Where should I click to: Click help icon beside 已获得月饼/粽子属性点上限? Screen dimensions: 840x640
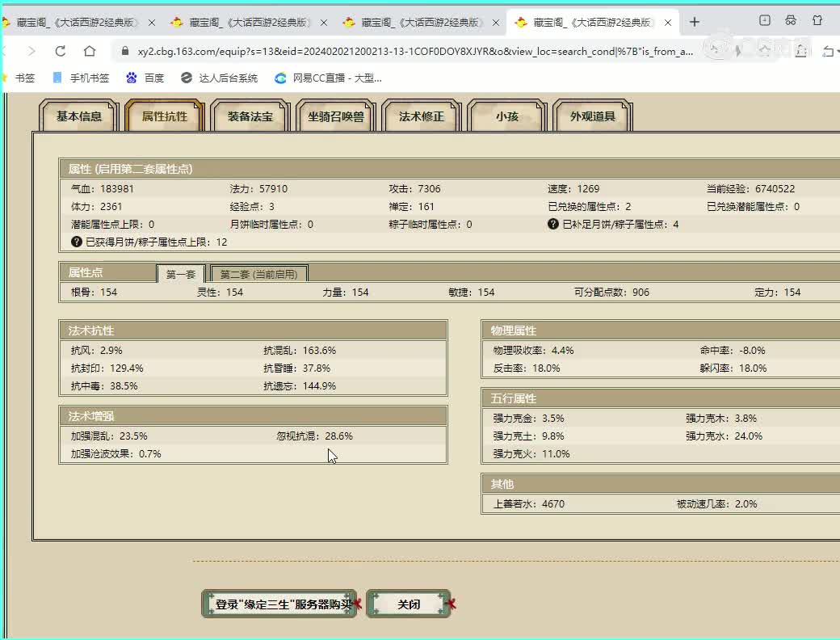point(77,242)
